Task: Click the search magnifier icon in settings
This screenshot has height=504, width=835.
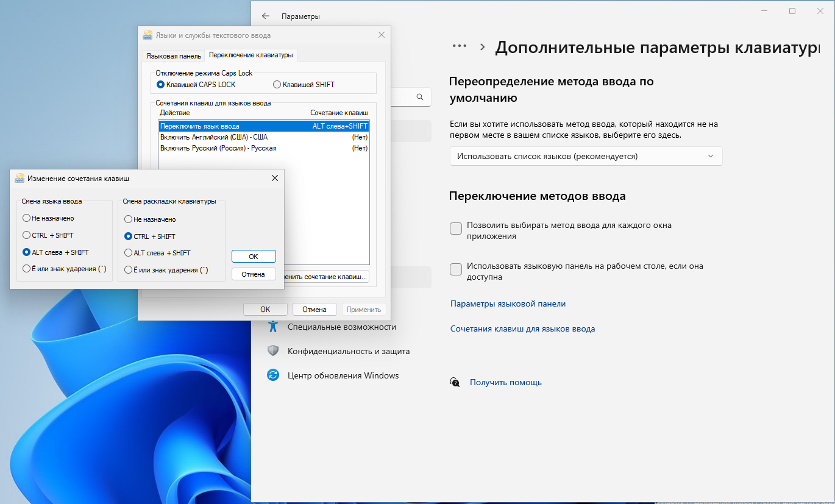Action: [x=420, y=97]
